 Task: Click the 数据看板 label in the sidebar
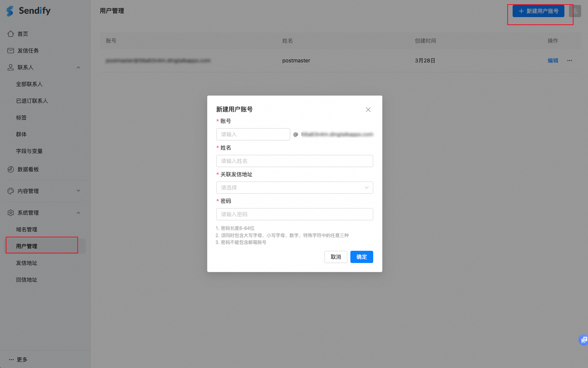click(x=28, y=169)
